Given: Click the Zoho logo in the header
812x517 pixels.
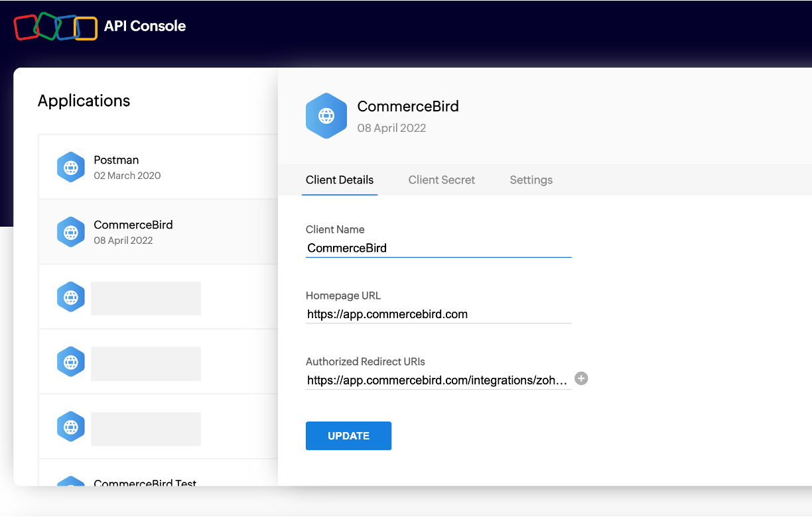Looking at the screenshot, I should (x=56, y=27).
